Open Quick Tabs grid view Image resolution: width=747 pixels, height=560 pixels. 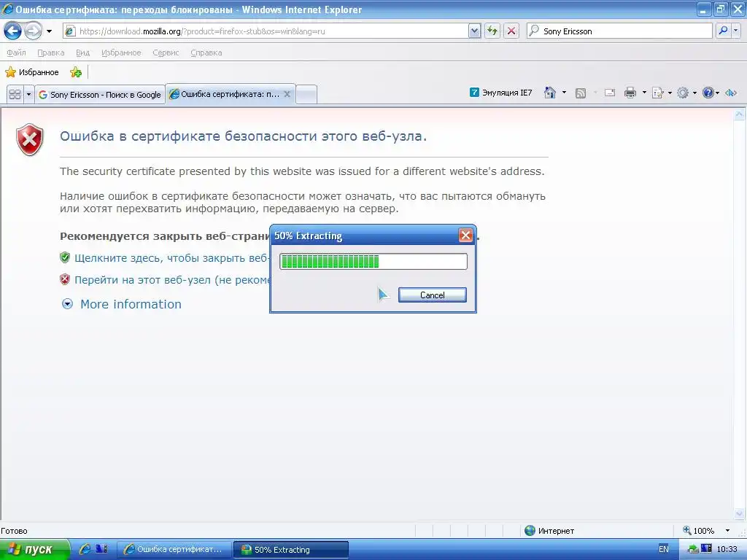15,94
